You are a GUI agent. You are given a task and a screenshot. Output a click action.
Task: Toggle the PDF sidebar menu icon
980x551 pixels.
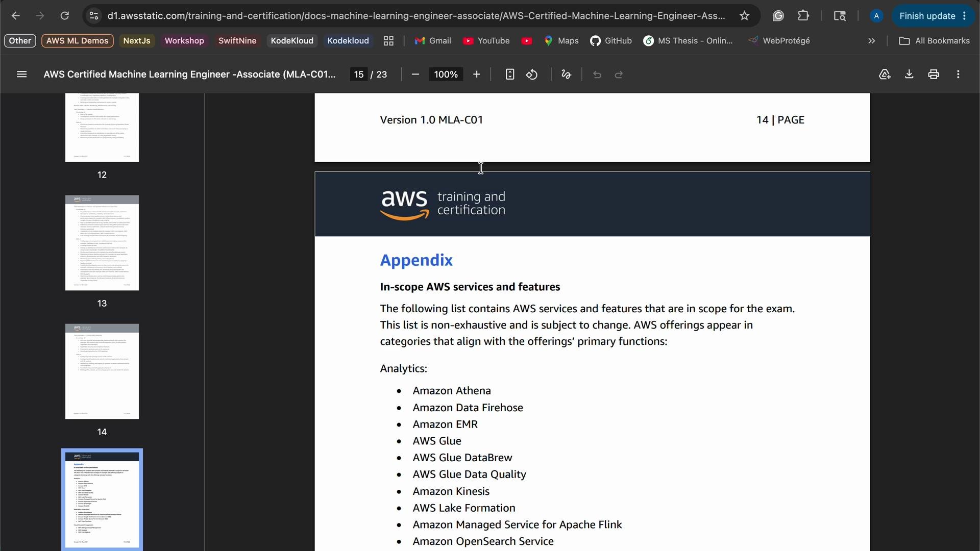tap(21, 74)
